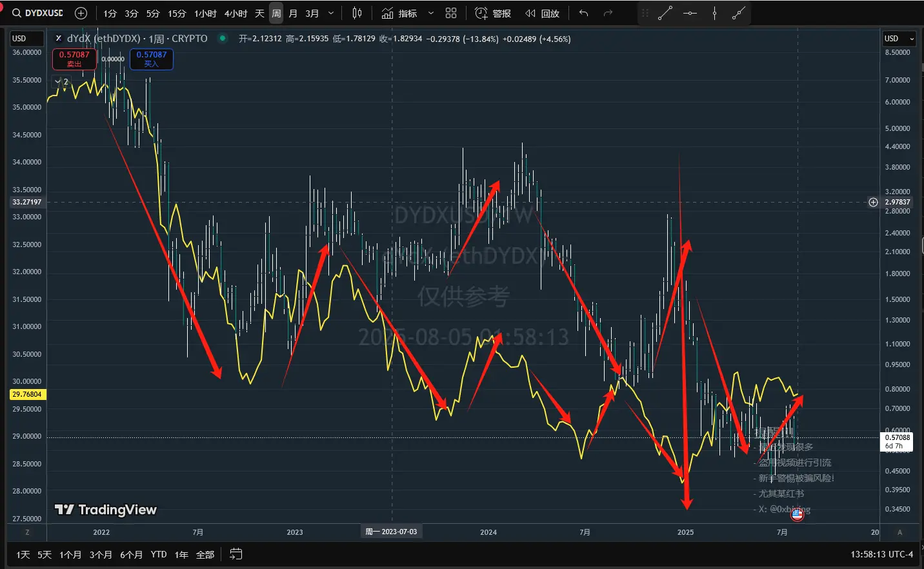
Task: Open the left axis USD currency selector
Action: [27, 39]
